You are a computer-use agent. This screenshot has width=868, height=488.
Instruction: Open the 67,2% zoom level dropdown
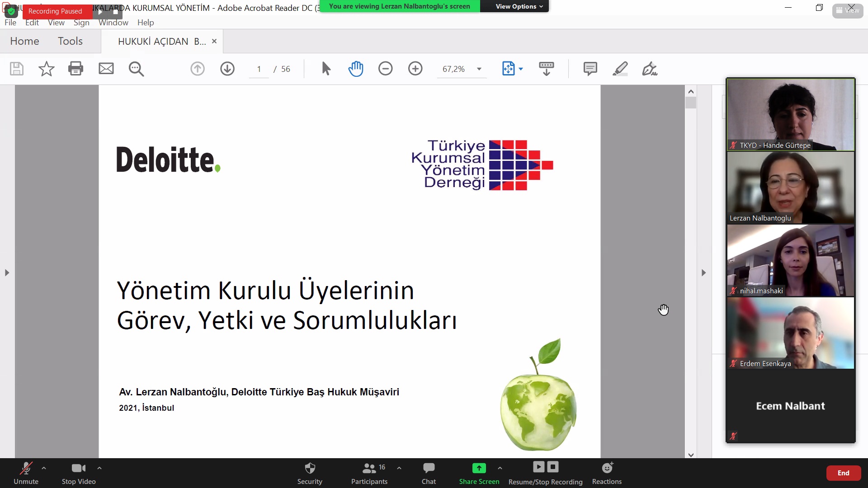pyautogui.click(x=479, y=69)
